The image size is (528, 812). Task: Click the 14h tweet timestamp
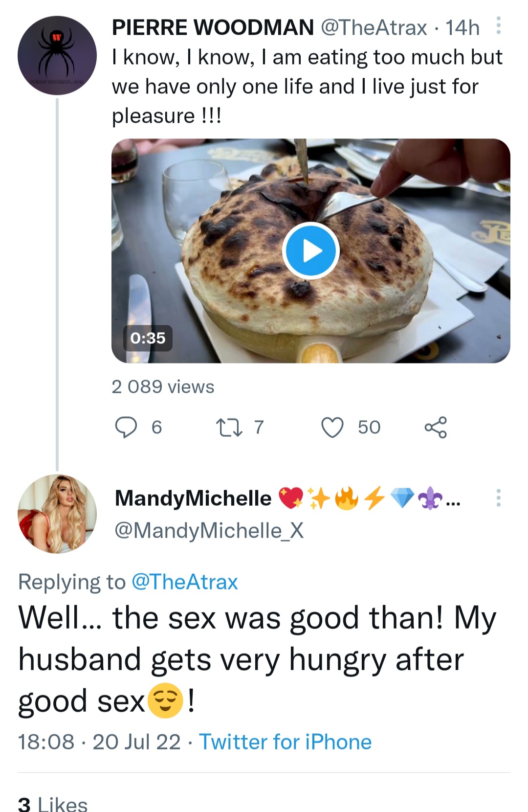(x=462, y=27)
